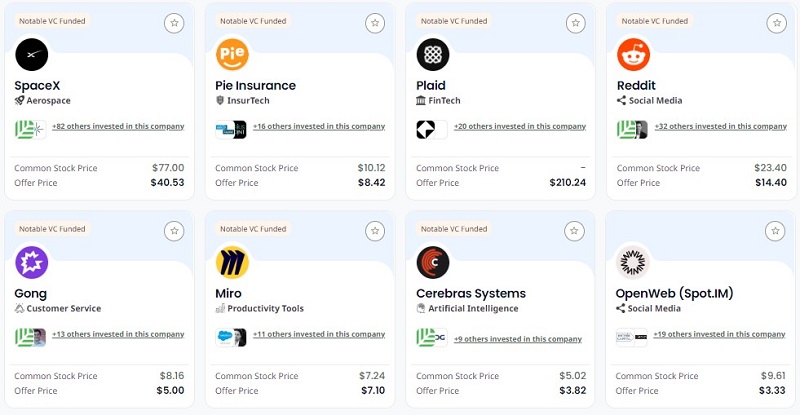Add Gong to favorites via star
800x415 pixels.
pos(173,231)
